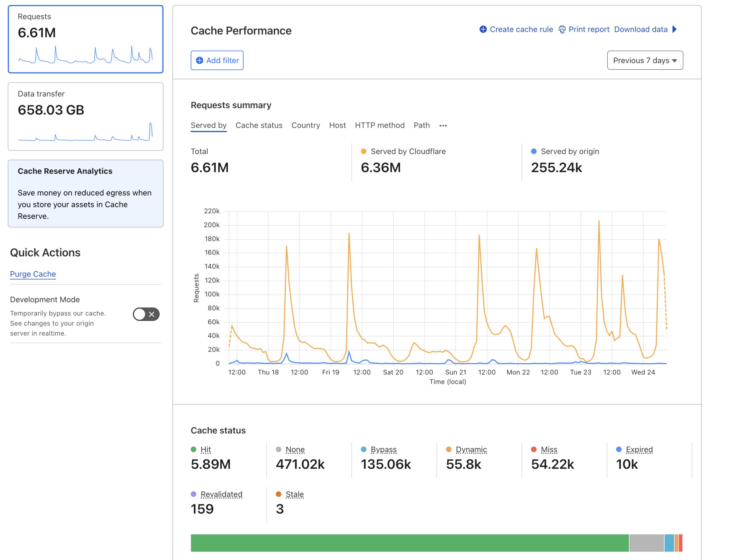754x560 pixels.
Task: Click the red Miss status dot
Action: pos(534,450)
